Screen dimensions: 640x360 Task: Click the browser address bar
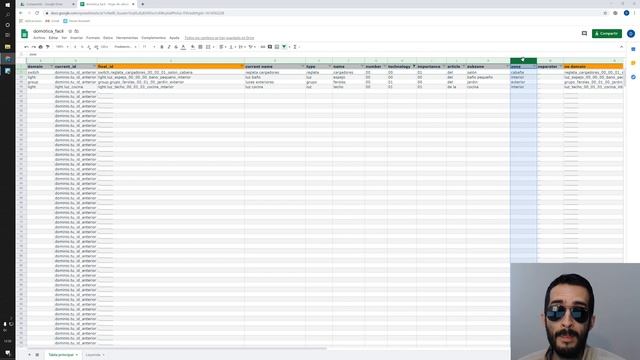point(322,13)
